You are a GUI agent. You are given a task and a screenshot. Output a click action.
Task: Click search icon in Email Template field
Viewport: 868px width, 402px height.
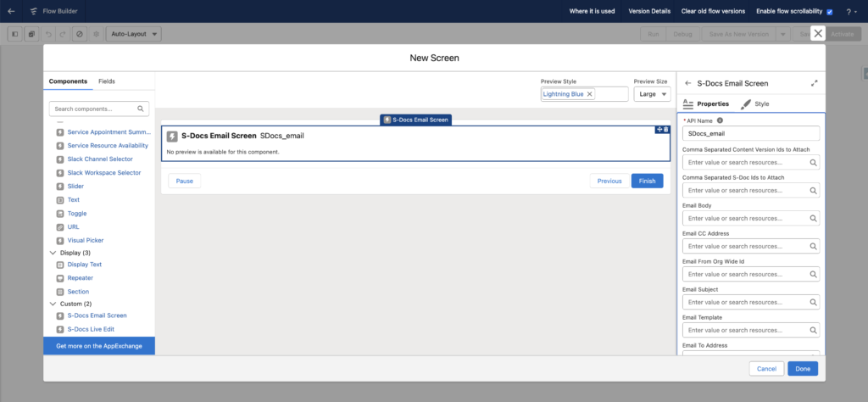click(813, 330)
